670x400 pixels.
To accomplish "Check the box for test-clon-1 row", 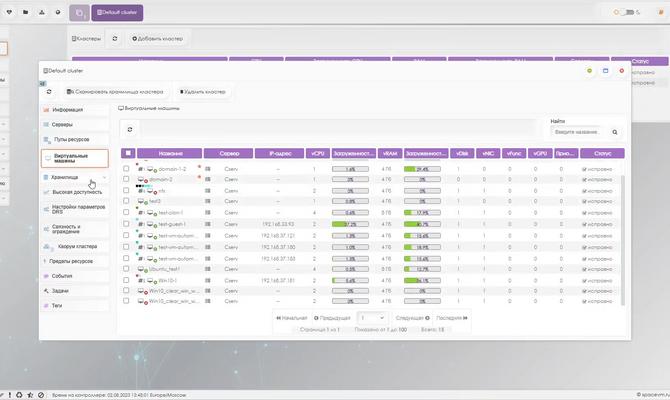I will pos(126,212).
